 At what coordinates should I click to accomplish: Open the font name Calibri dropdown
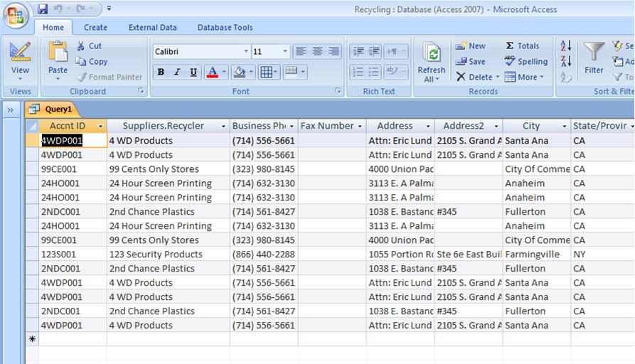pyautogui.click(x=246, y=52)
